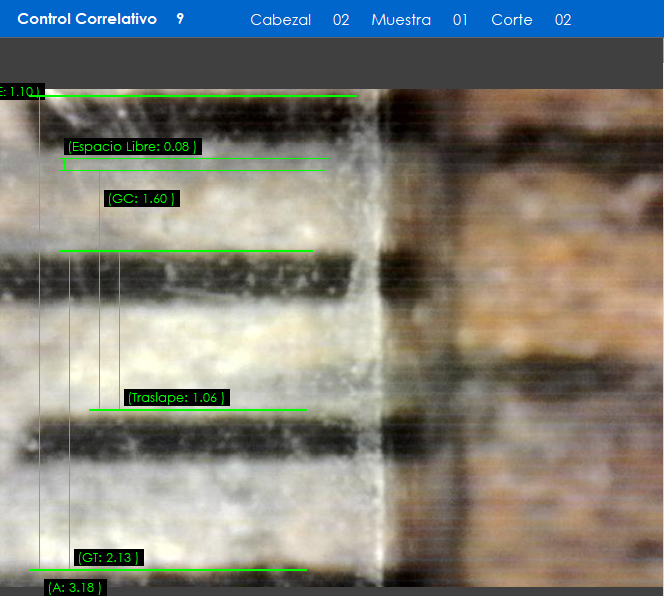Select the 02 value beside Corte
Image resolution: width=664 pixels, height=596 pixels.
[x=563, y=20]
